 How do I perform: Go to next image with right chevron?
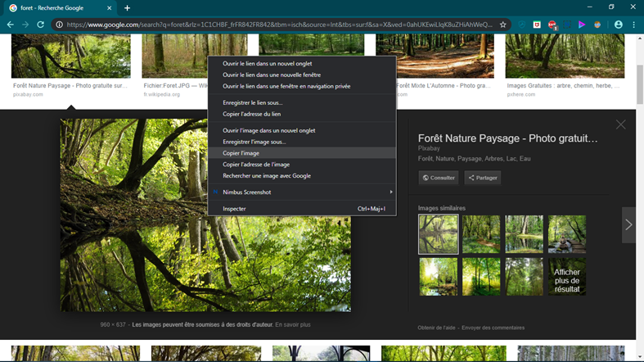628,224
